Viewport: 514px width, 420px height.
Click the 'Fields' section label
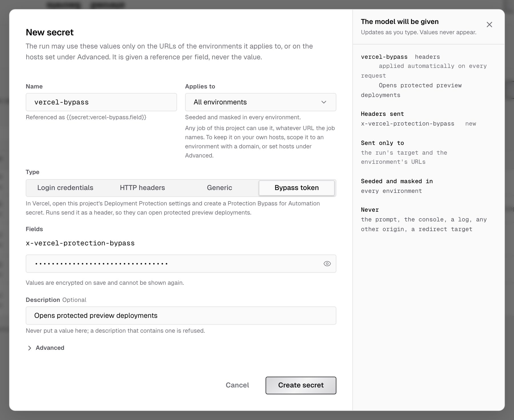pyautogui.click(x=34, y=229)
